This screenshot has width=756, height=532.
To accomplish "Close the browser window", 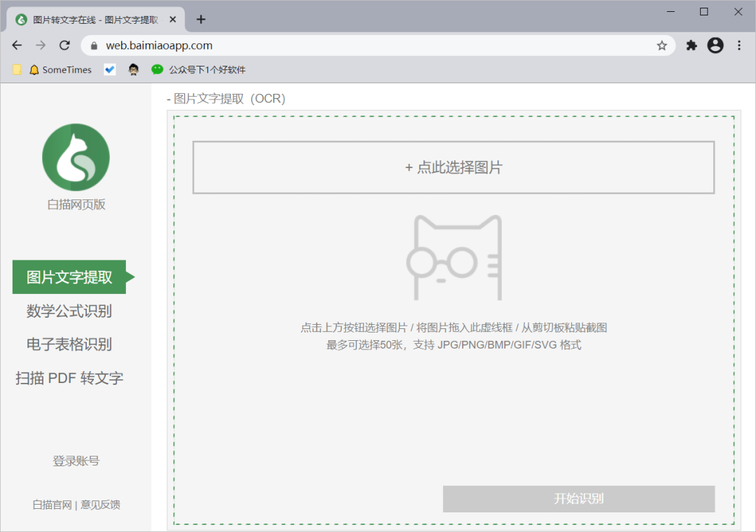I will click(x=738, y=12).
